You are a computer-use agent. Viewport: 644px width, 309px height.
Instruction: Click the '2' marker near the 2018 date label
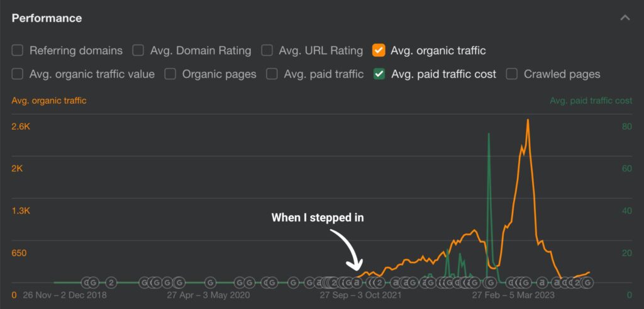point(111,283)
